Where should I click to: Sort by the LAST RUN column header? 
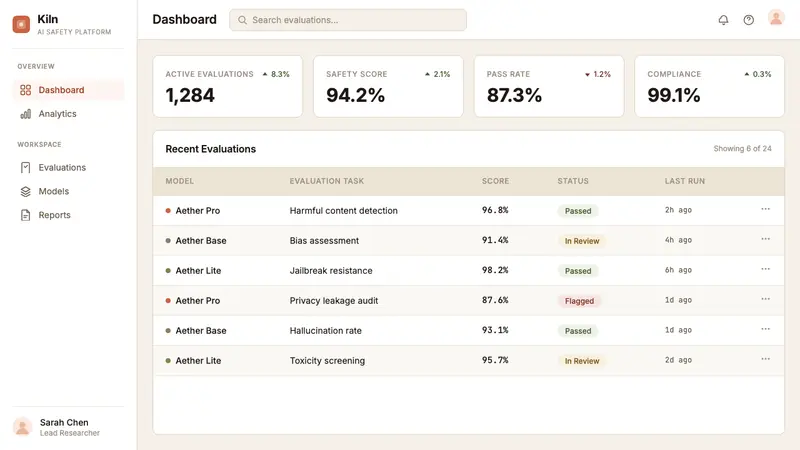click(685, 181)
